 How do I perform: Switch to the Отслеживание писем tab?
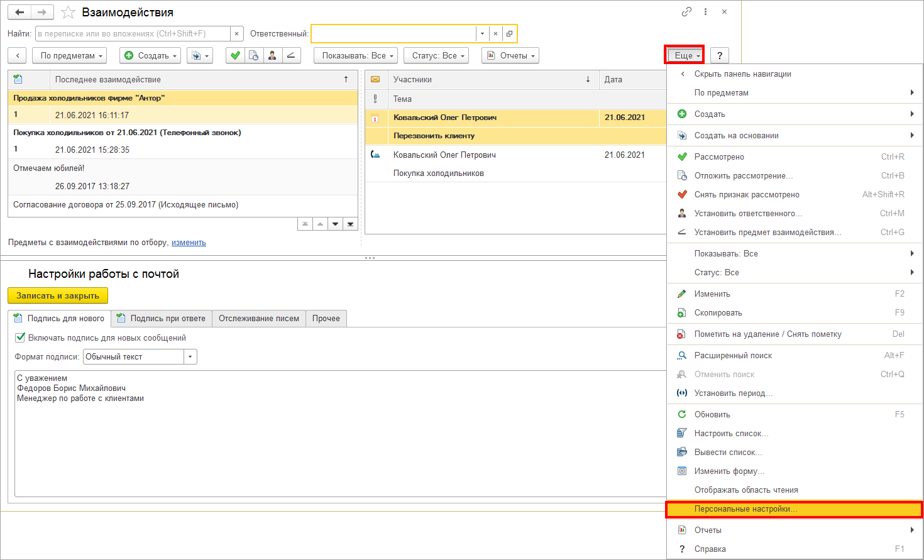(x=259, y=319)
